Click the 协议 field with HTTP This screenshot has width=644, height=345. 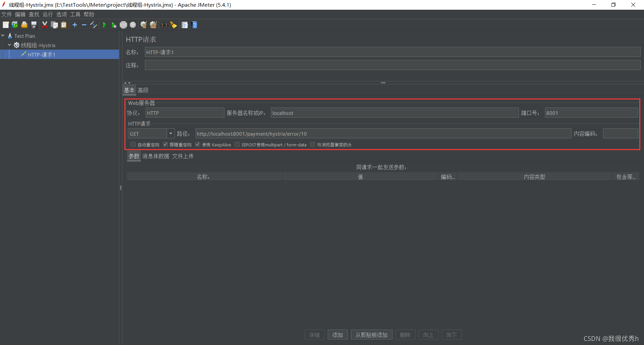click(185, 113)
